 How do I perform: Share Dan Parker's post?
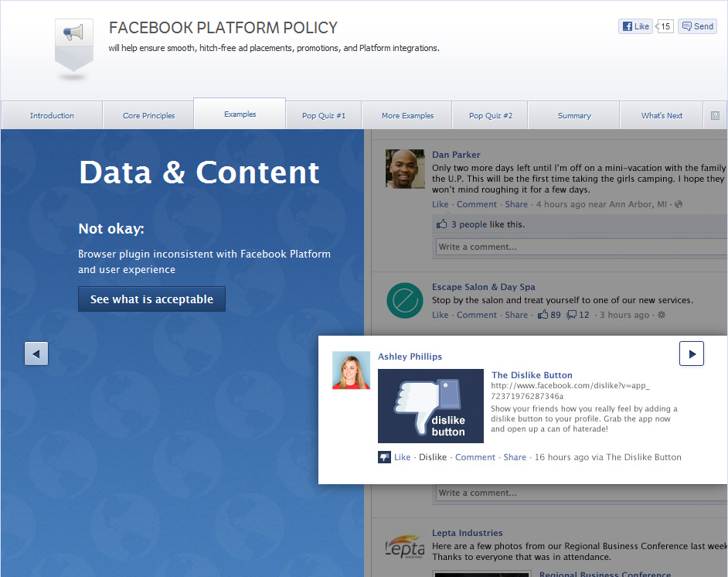click(x=516, y=204)
